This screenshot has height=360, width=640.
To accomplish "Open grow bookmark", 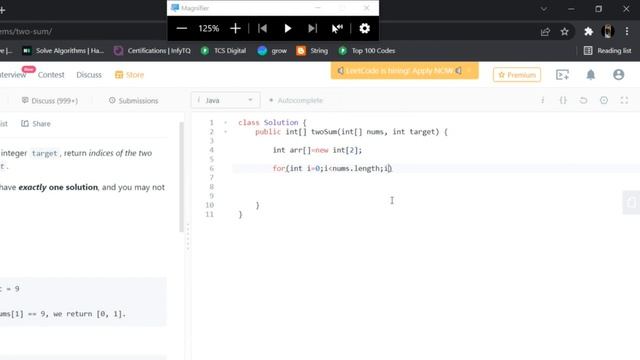I will tap(272, 51).
